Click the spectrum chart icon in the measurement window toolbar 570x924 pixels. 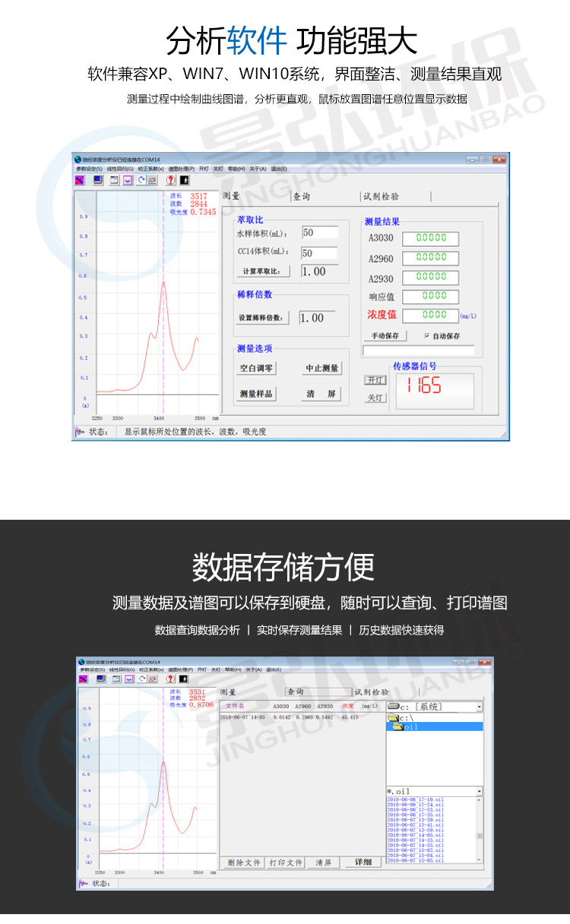pyautogui.click(x=152, y=180)
